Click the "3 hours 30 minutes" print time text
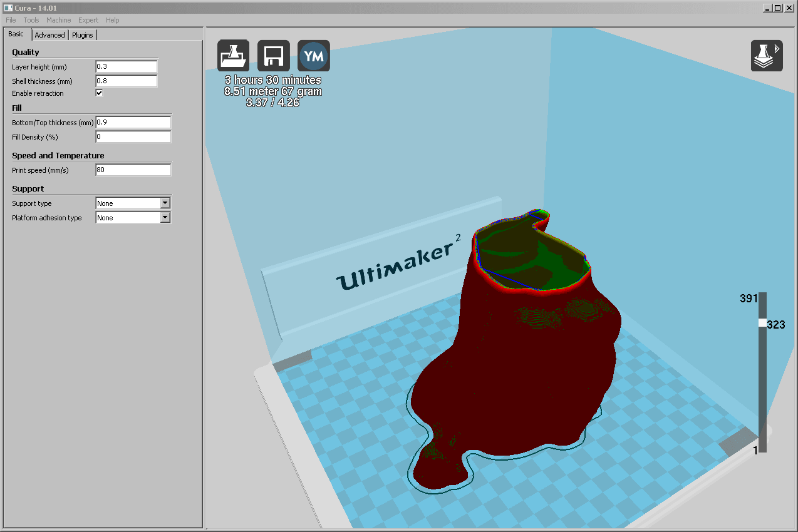Image resolution: width=798 pixels, height=532 pixels. pyautogui.click(x=273, y=80)
